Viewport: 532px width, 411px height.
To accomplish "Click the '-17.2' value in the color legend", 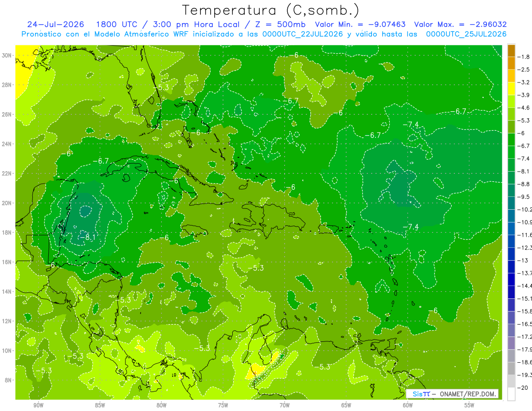I will (525, 337).
